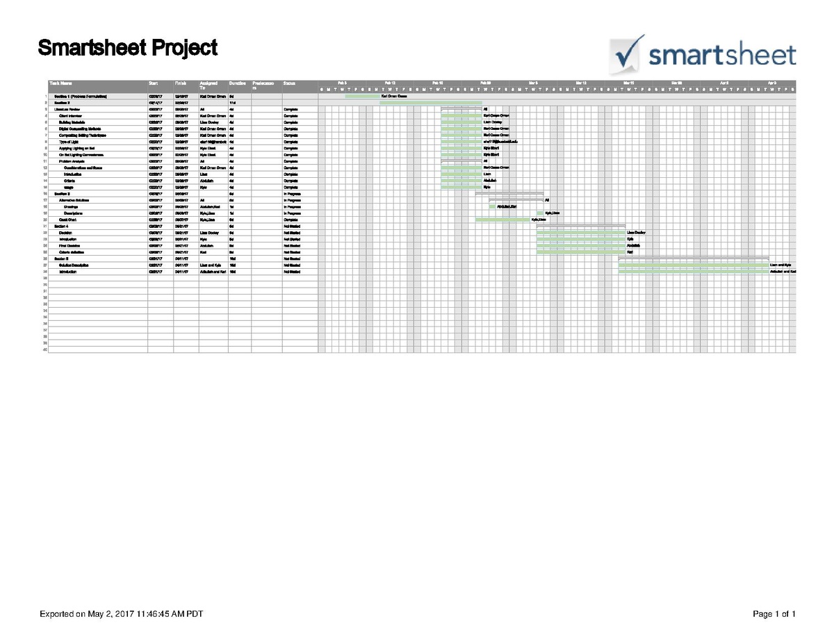Click the Section 5 summary bracket bar

694,258
